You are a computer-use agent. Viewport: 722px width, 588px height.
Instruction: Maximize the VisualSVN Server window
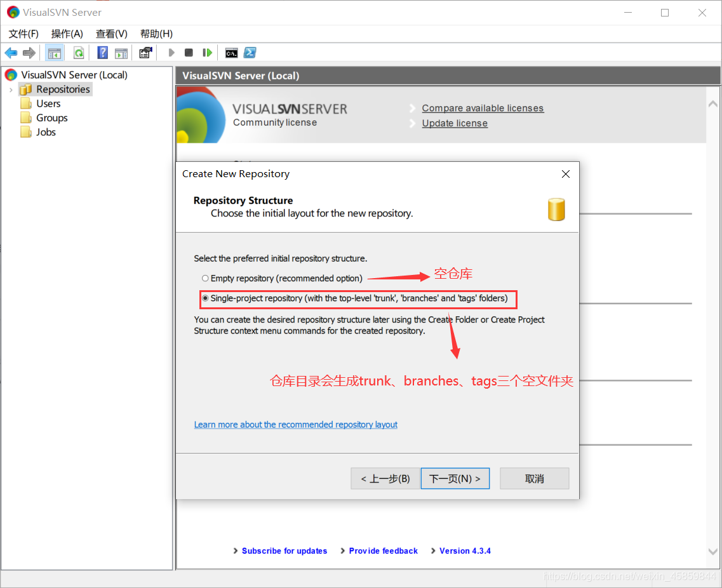(x=665, y=13)
